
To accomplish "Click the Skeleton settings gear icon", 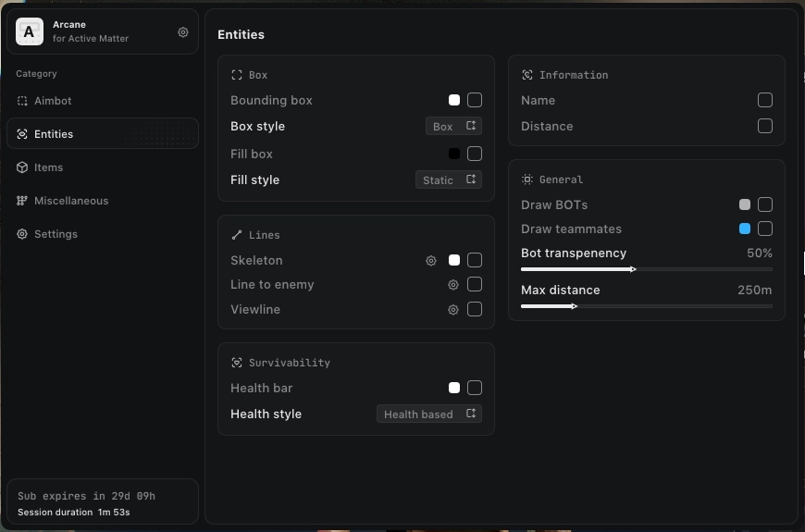I will click(431, 261).
